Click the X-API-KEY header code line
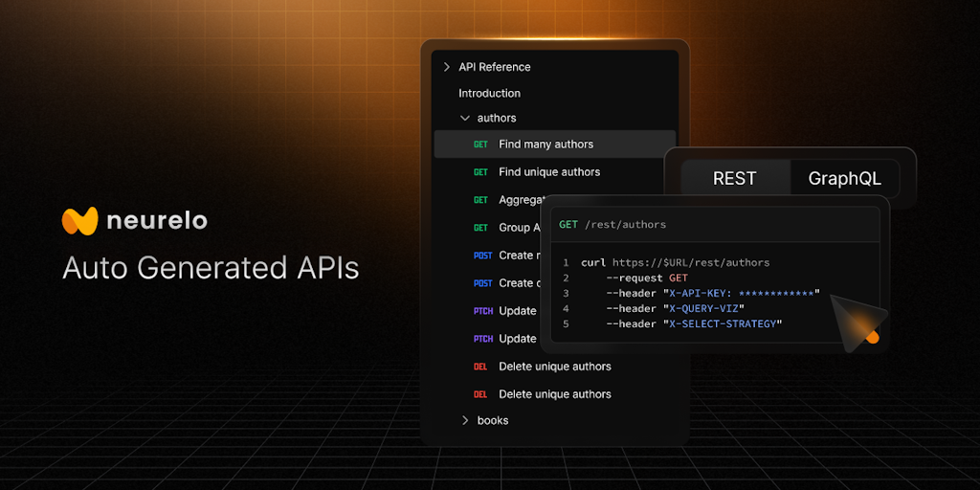 pyautogui.click(x=712, y=293)
